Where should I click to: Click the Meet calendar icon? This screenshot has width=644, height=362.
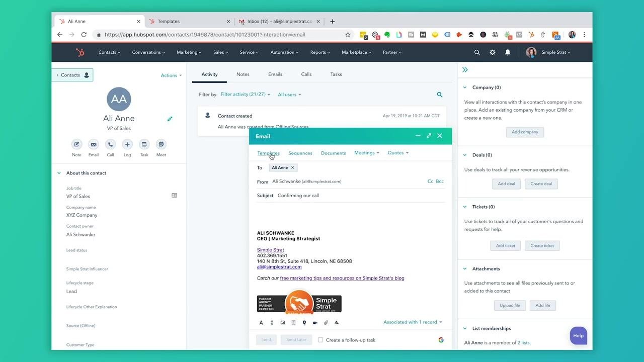[161, 144]
